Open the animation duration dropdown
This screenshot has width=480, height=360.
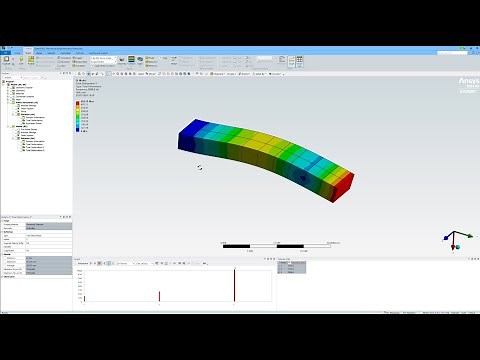144,263
